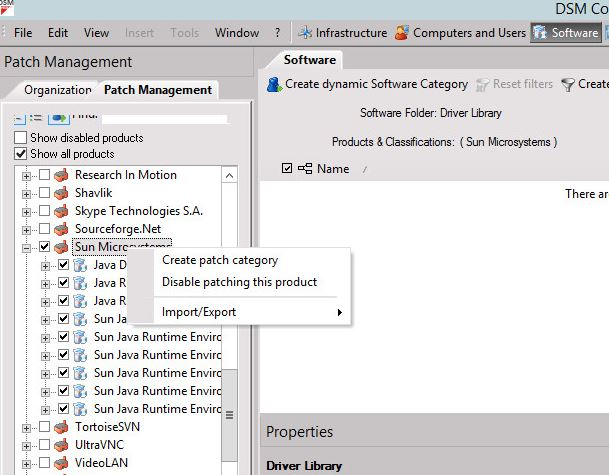Screen dimensions: 609x475
Task: Choose Create patch category from context menu
Action: point(220,260)
